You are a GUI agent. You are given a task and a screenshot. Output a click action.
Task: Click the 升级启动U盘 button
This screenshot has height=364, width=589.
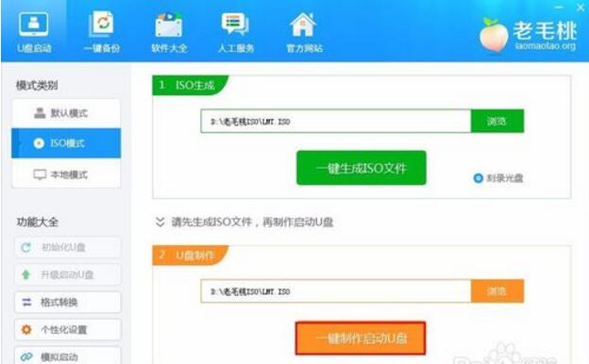tap(68, 274)
